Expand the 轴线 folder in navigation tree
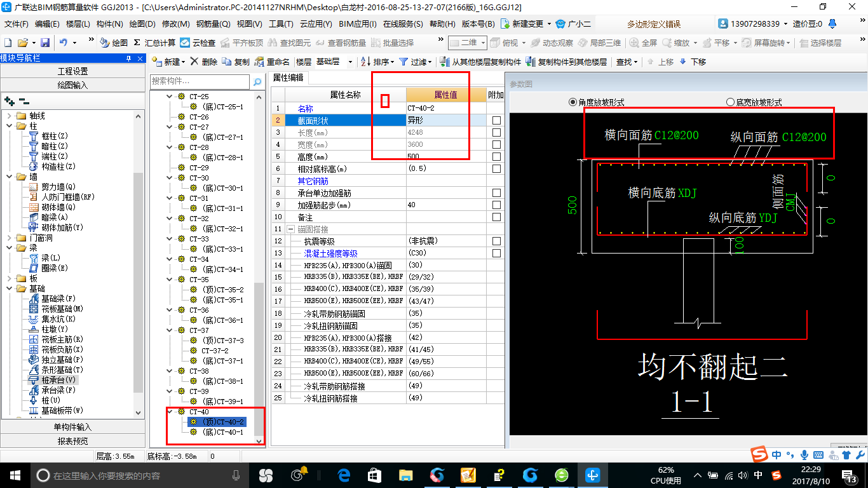Viewport: 868px width, 488px height. (x=9, y=116)
